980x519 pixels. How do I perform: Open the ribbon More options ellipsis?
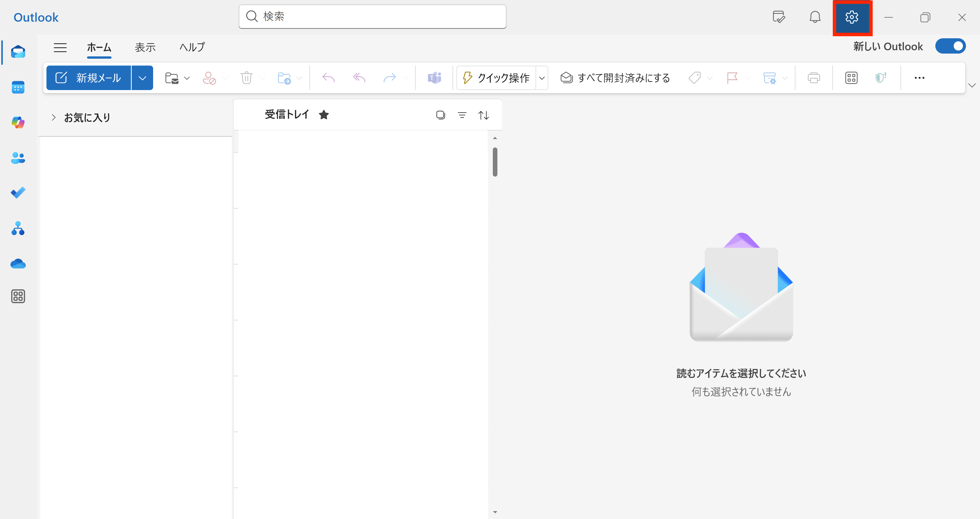tap(920, 78)
